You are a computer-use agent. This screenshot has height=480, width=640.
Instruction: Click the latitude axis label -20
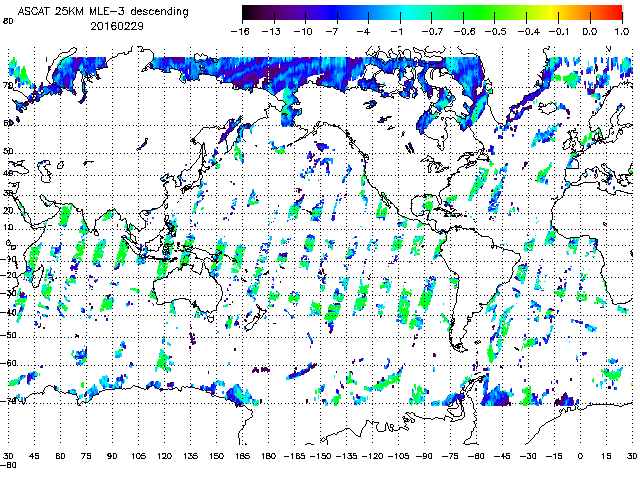coord(8,275)
